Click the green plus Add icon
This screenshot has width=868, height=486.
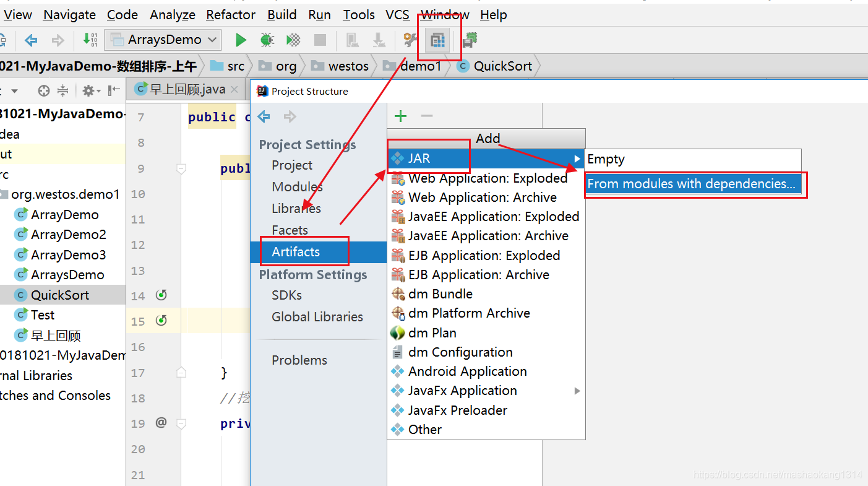coord(401,116)
